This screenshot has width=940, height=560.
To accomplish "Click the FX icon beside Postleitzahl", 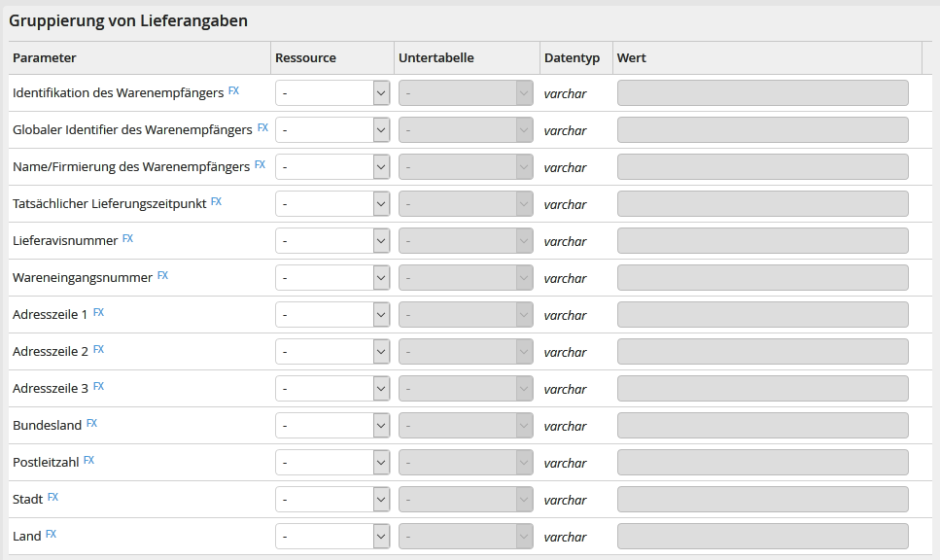I will pyautogui.click(x=88, y=461).
